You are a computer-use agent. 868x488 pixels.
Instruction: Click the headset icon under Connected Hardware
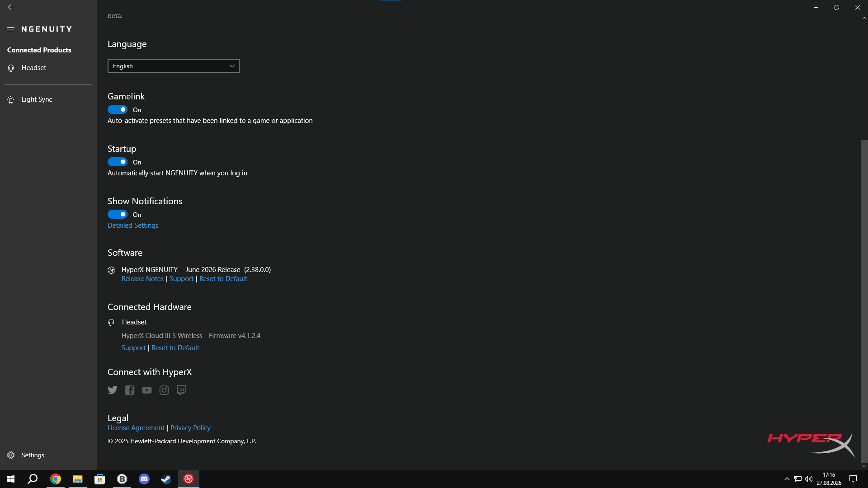coord(111,323)
